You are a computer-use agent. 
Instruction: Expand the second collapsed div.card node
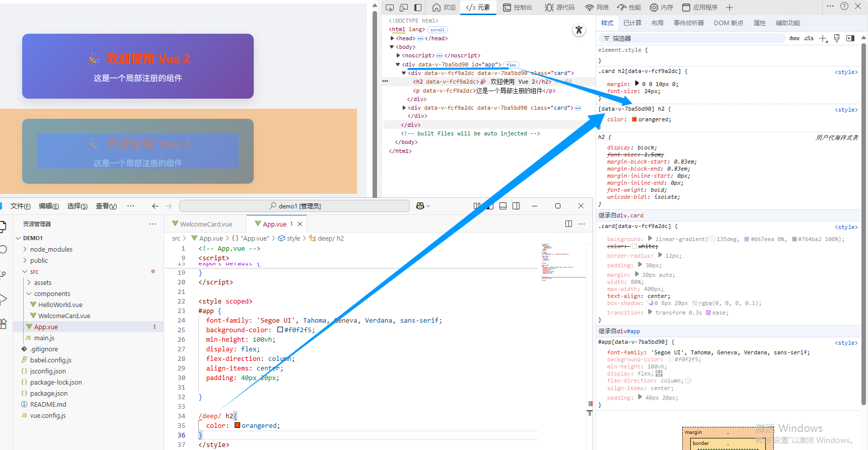pos(404,108)
